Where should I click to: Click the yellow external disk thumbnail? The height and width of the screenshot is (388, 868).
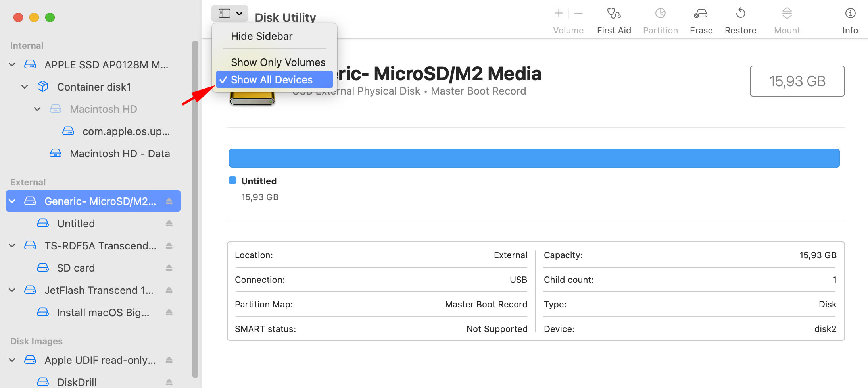tap(252, 98)
